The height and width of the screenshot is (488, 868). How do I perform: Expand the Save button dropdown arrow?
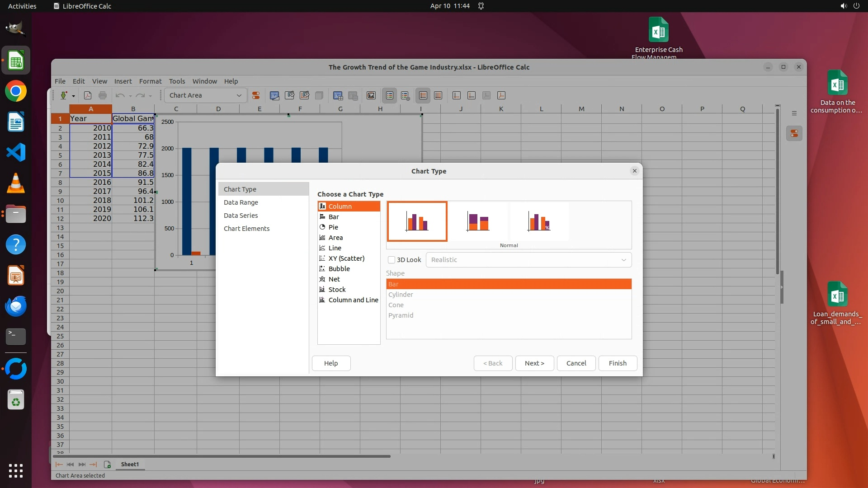73,96
